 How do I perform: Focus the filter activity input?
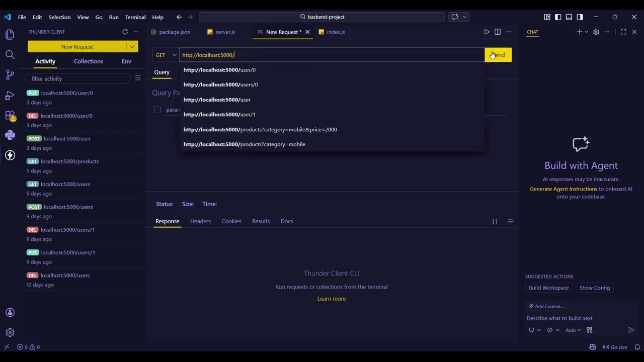pos(79,78)
